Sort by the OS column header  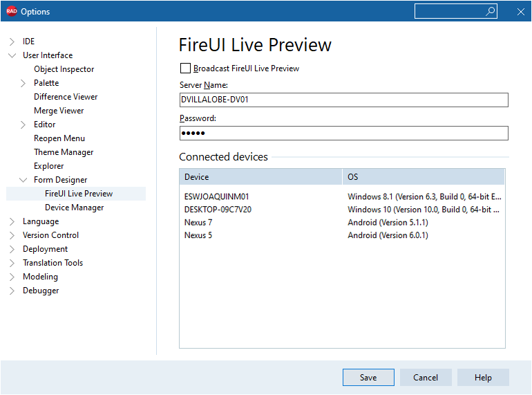coord(424,177)
